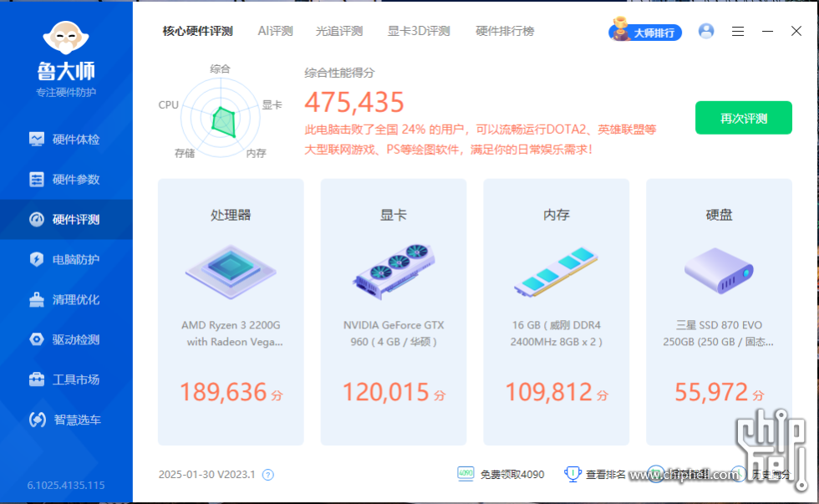Screen dimensions: 819x504
Task: Click the 大师排行 trophy badge
Action: (645, 30)
